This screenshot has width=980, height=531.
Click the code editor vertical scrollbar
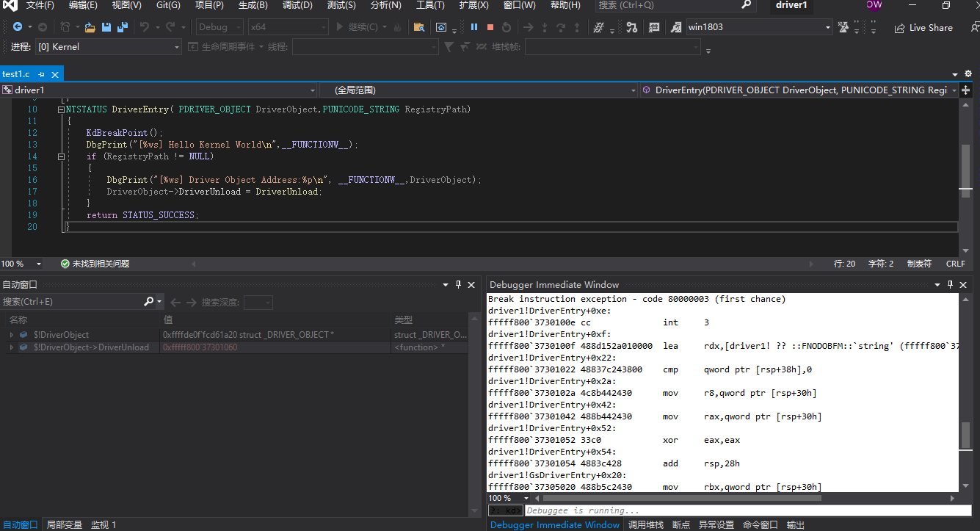click(x=966, y=176)
